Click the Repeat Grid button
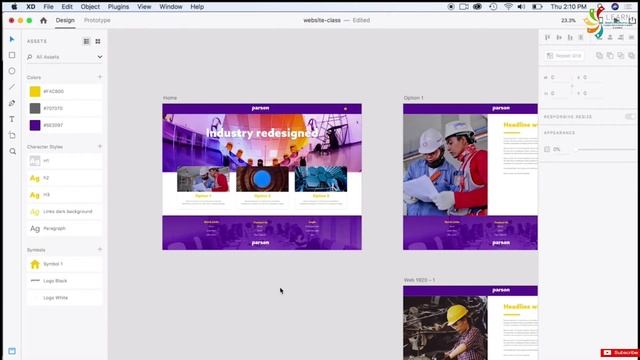This screenshot has width=640, height=360. pyautogui.click(x=564, y=56)
